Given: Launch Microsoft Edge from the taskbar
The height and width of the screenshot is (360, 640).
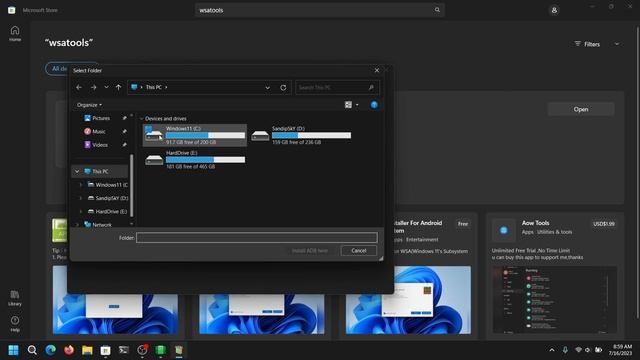Looking at the screenshot, I should [51, 350].
